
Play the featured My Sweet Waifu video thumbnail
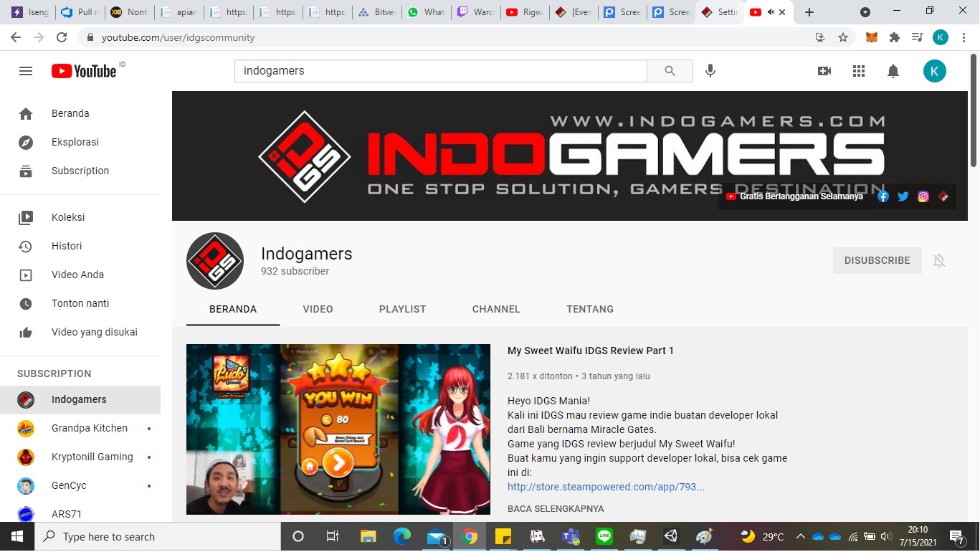[x=338, y=429]
